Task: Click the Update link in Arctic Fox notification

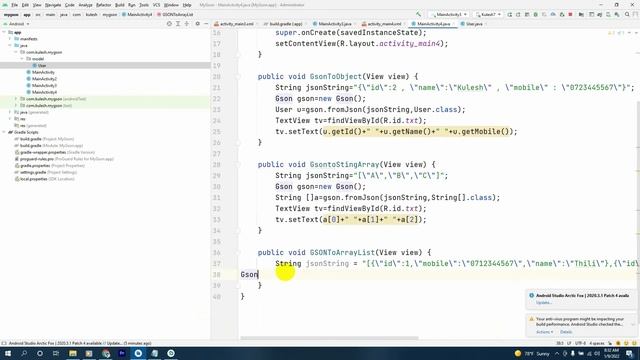Action: pyautogui.click(x=543, y=302)
